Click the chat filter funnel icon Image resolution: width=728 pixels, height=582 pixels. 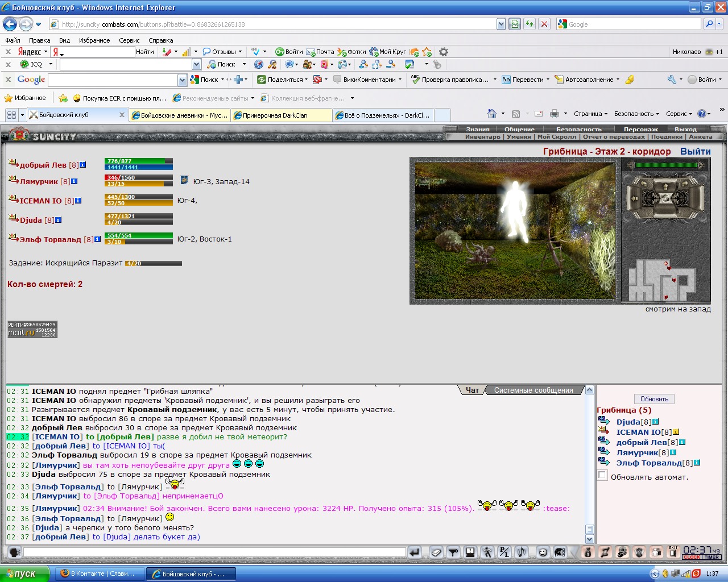[x=453, y=552]
